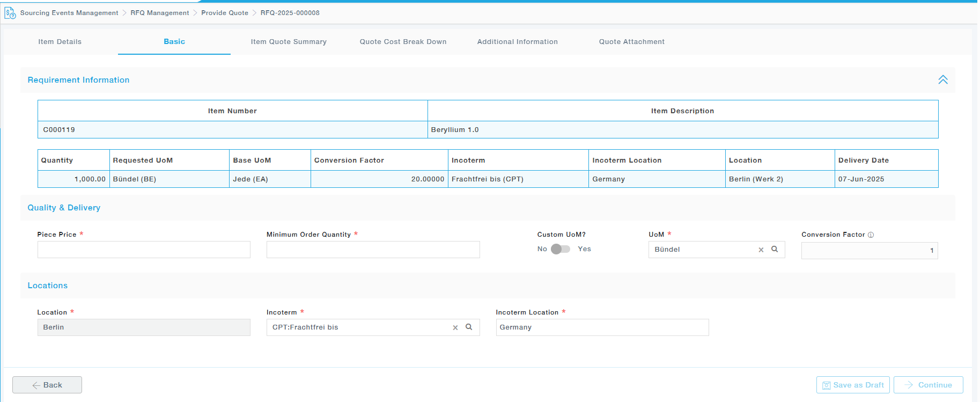The image size is (980, 402).
Task: Click the Item Number column header
Action: point(232,111)
